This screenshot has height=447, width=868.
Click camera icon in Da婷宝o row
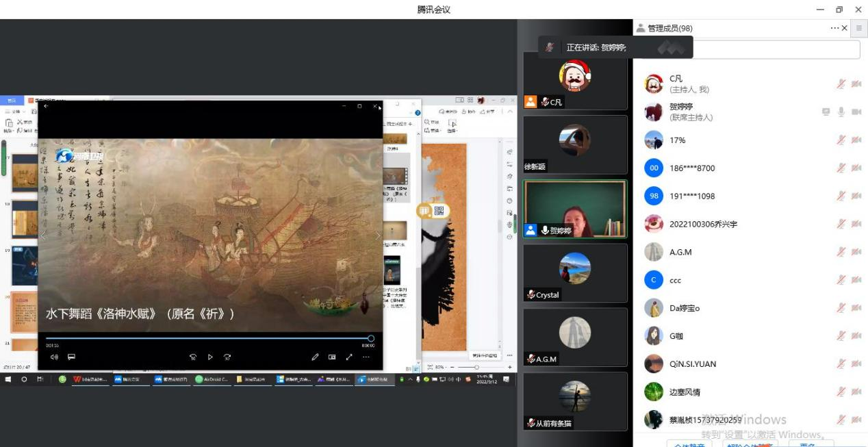(856, 308)
